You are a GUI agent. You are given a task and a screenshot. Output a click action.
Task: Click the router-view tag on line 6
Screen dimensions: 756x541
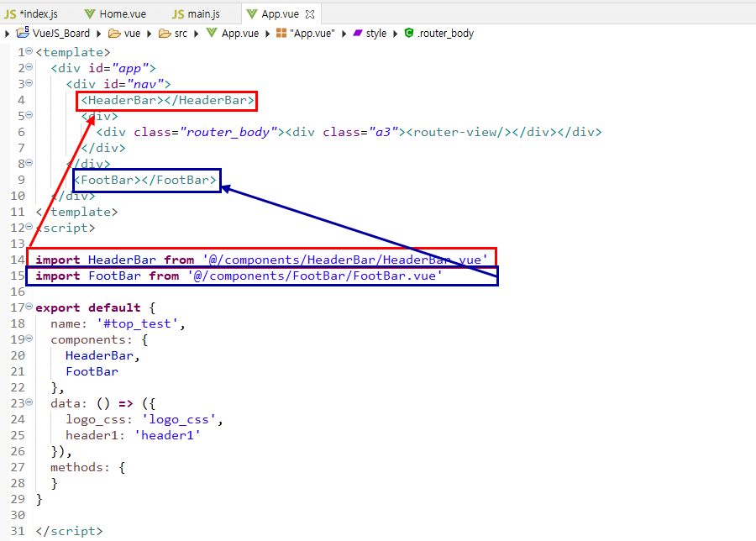tap(459, 132)
